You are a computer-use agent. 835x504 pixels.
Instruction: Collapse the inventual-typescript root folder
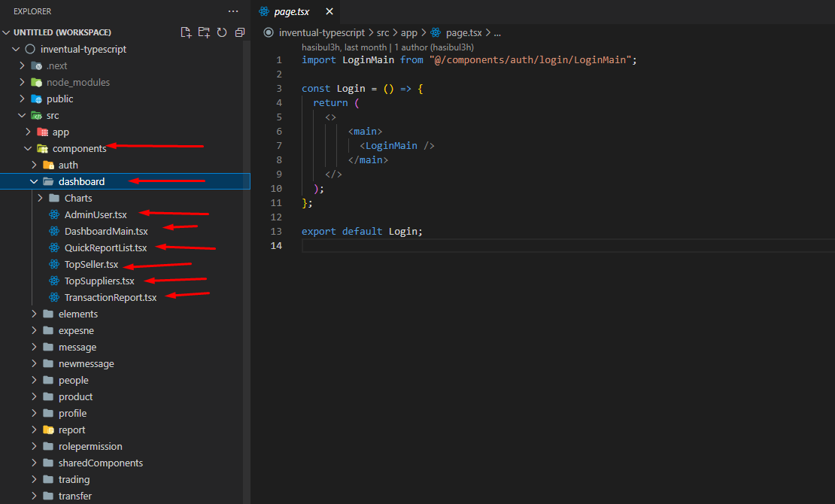click(16, 49)
